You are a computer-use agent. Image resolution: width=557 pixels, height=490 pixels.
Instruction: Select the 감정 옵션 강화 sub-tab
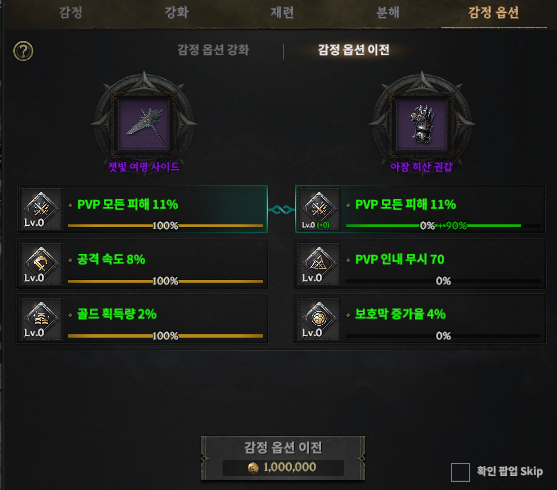click(x=213, y=50)
